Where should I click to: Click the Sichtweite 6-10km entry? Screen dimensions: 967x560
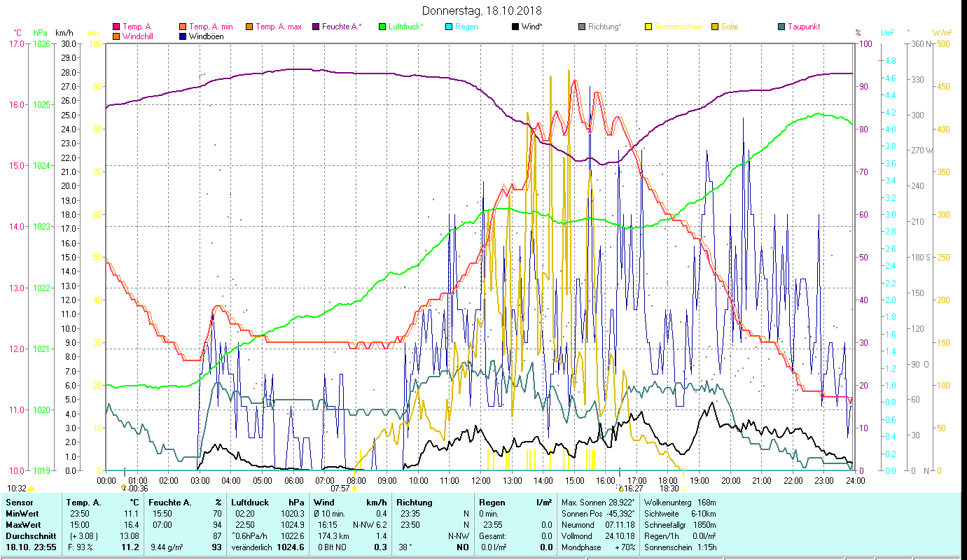(x=679, y=513)
